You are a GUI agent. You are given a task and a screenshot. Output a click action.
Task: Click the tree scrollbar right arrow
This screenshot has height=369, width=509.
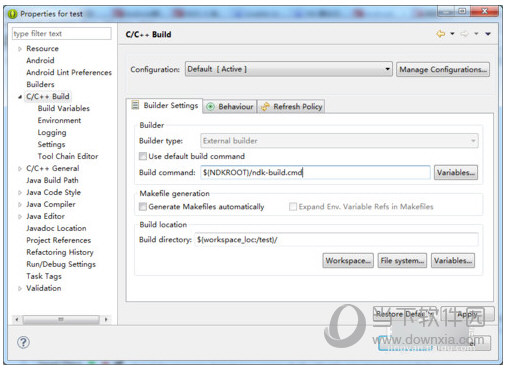(106, 319)
